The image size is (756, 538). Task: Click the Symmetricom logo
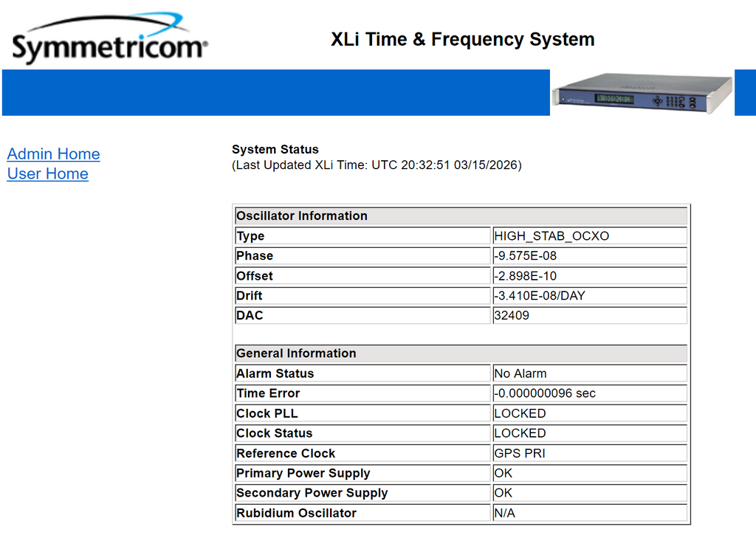click(x=109, y=40)
